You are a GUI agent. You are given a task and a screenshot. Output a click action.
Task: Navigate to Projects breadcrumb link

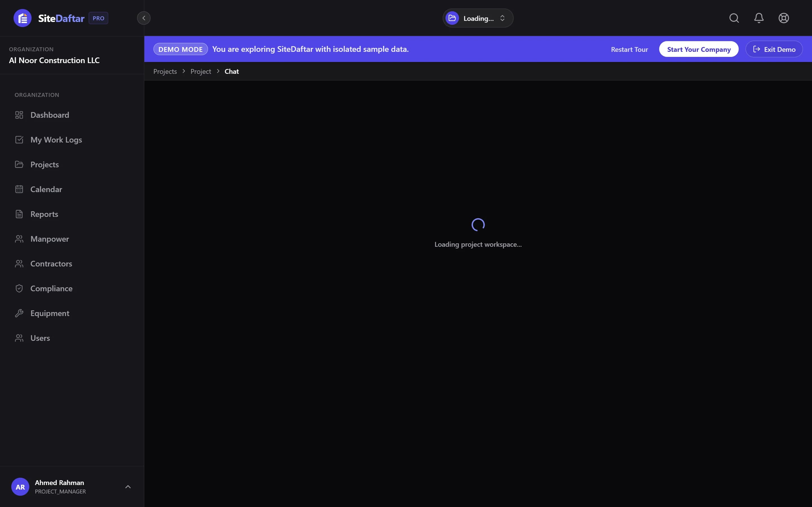point(165,72)
